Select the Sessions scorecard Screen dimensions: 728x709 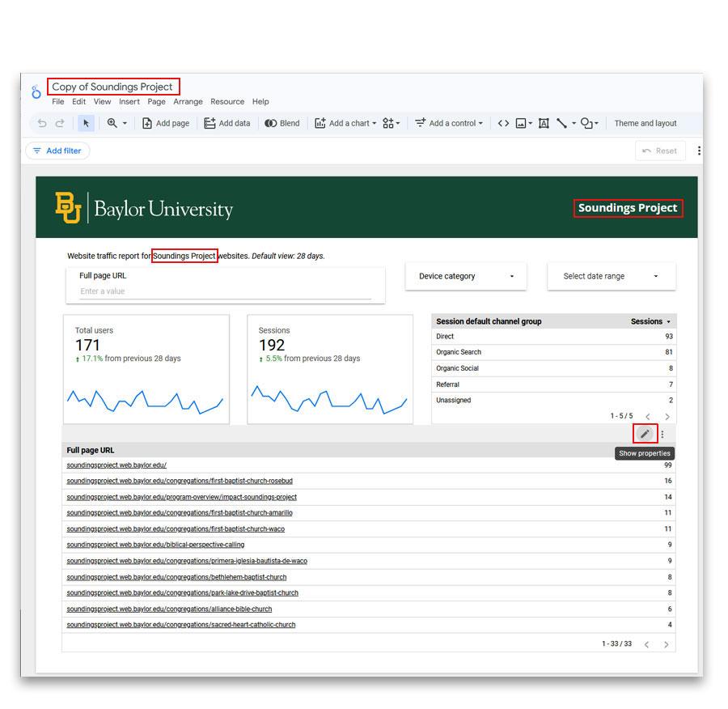pyautogui.click(x=330, y=369)
